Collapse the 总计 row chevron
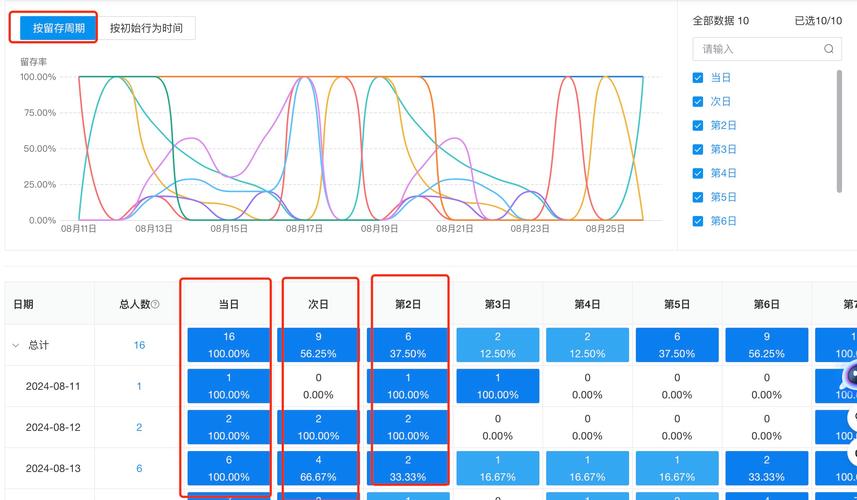The width and height of the screenshot is (857, 500). pyautogui.click(x=15, y=345)
